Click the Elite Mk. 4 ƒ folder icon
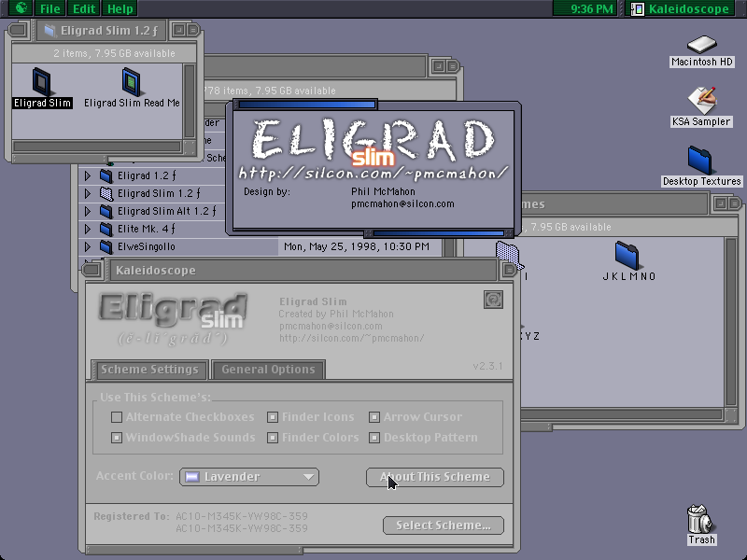Screen dimensions: 747x560 [x=106, y=229]
